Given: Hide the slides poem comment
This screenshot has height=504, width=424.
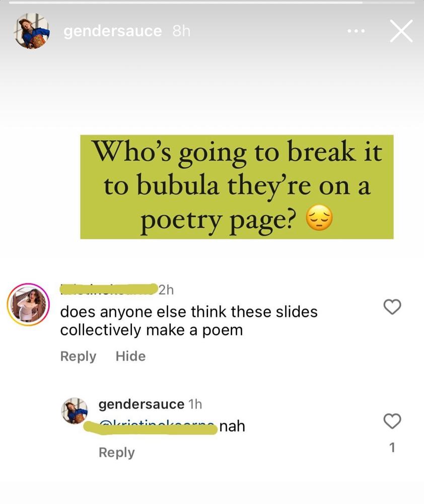Looking at the screenshot, I should (130, 356).
